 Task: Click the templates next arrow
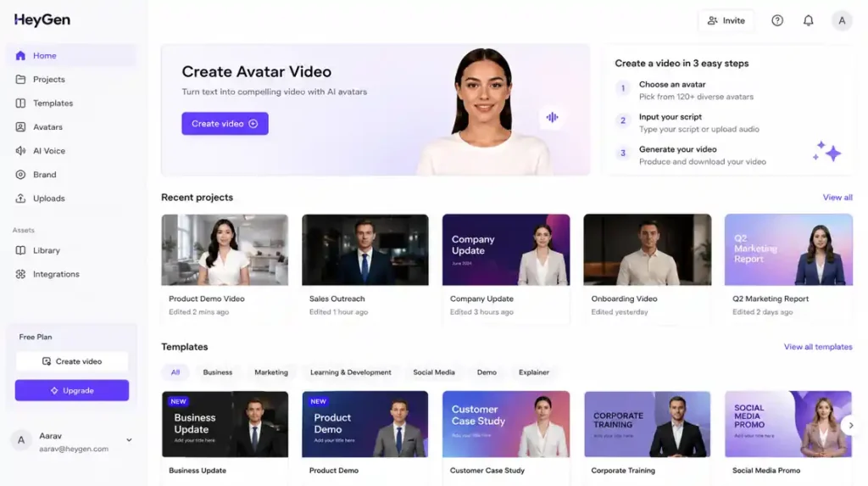[851, 426]
